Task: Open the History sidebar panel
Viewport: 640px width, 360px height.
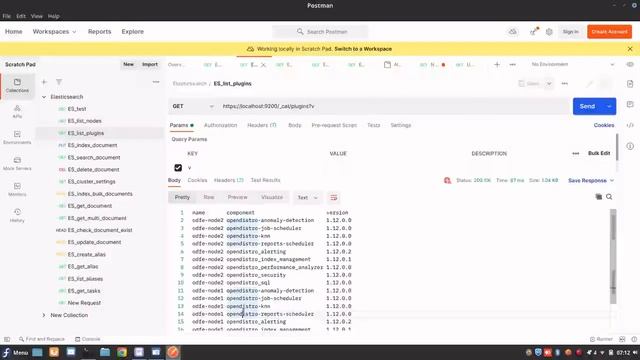Action: coord(17,215)
